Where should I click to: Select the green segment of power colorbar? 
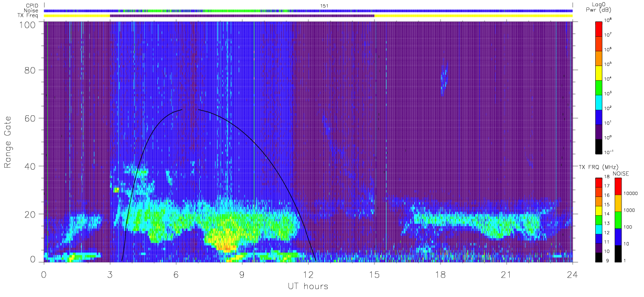click(598, 87)
